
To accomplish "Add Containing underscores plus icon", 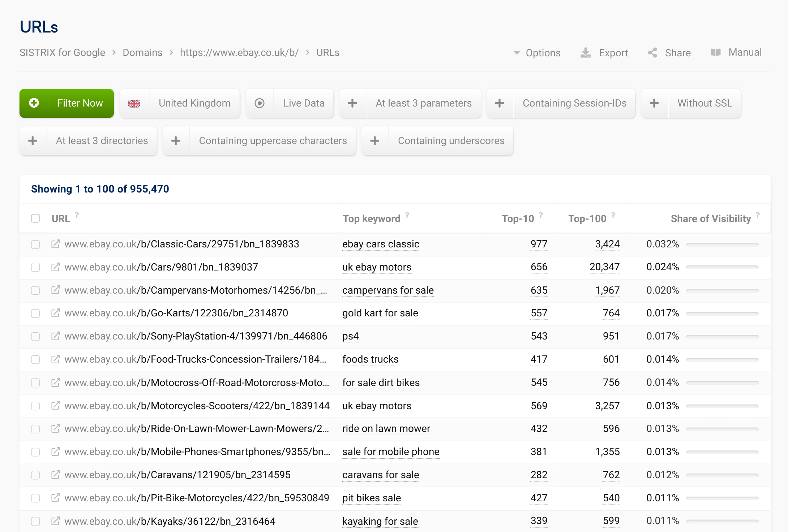I will pyautogui.click(x=375, y=141).
